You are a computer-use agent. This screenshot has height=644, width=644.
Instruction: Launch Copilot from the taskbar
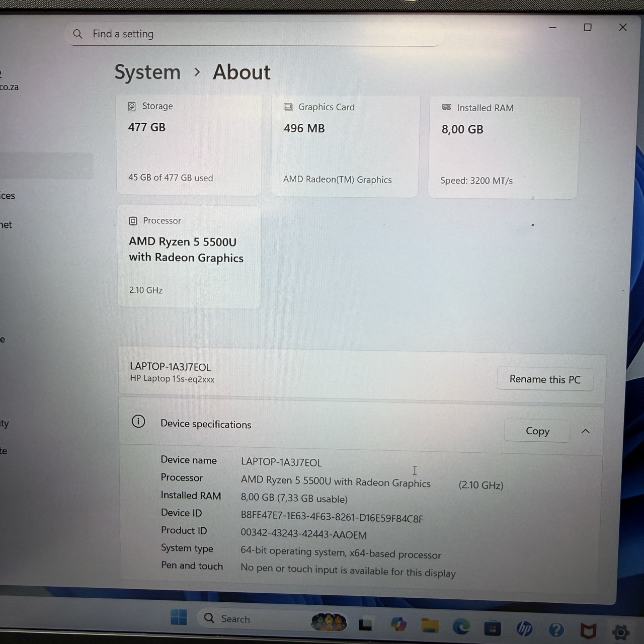(398, 624)
